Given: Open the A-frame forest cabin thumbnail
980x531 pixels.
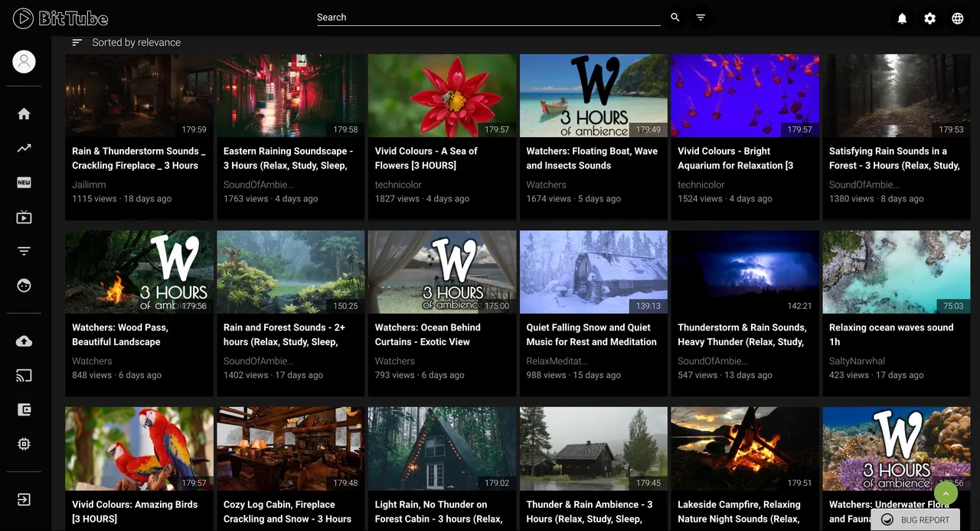Looking at the screenshot, I should tap(442, 449).
